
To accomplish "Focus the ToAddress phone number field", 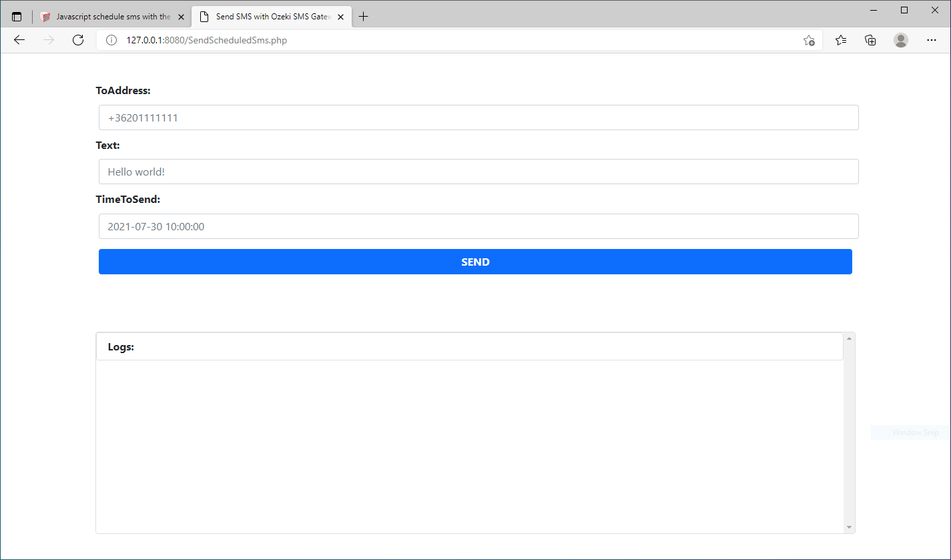I will coord(479,117).
